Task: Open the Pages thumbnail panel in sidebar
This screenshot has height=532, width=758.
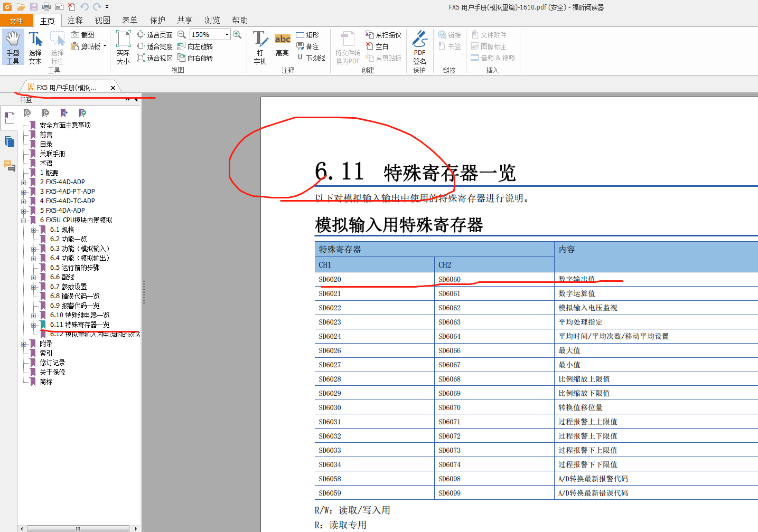Action: (x=9, y=141)
